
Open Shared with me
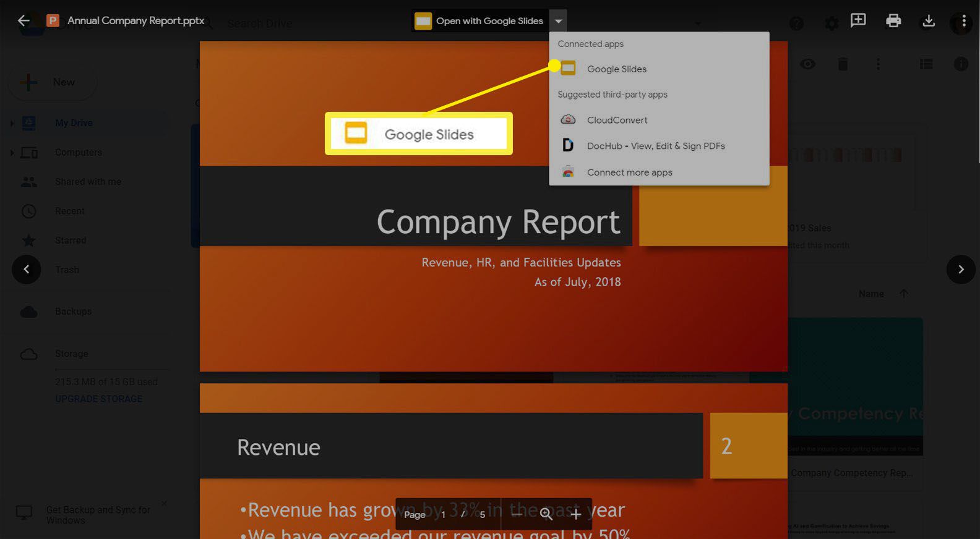[88, 182]
